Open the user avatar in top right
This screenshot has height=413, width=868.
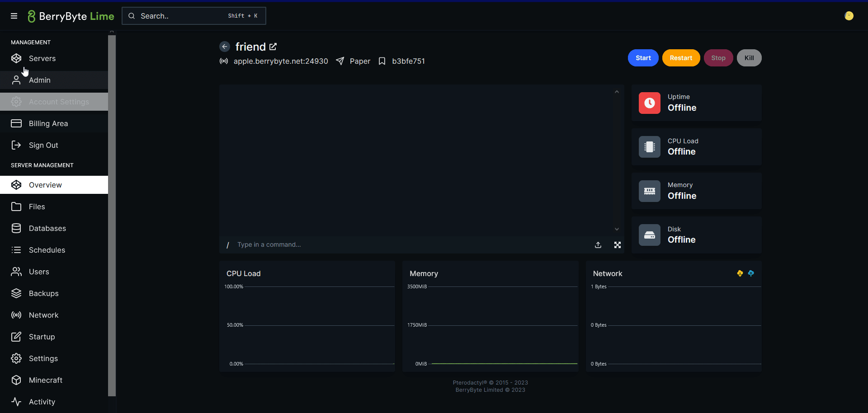click(849, 16)
